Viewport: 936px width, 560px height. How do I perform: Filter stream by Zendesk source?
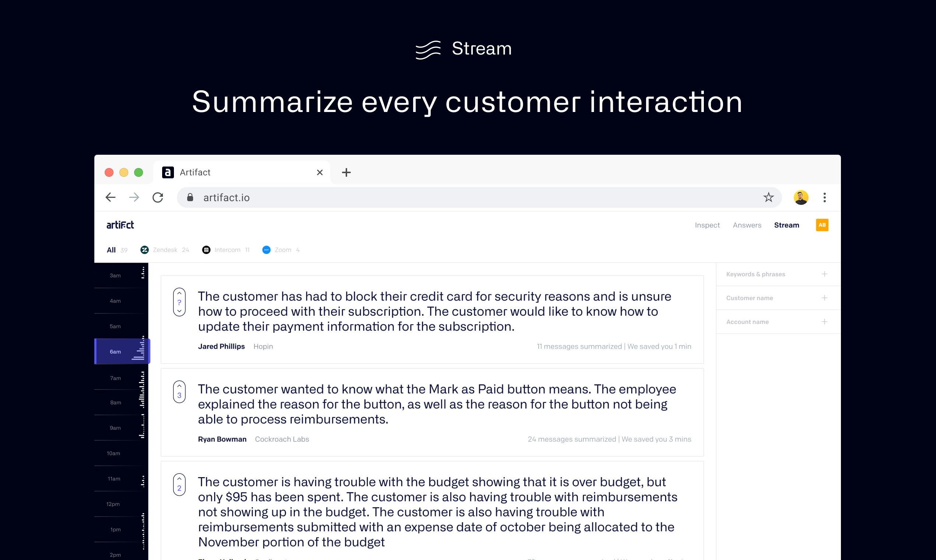click(x=165, y=250)
